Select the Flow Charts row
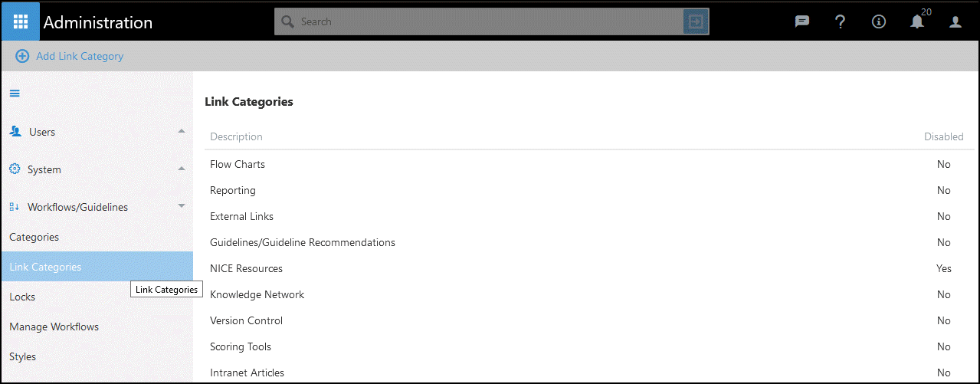980x384 pixels. coord(238,164)
